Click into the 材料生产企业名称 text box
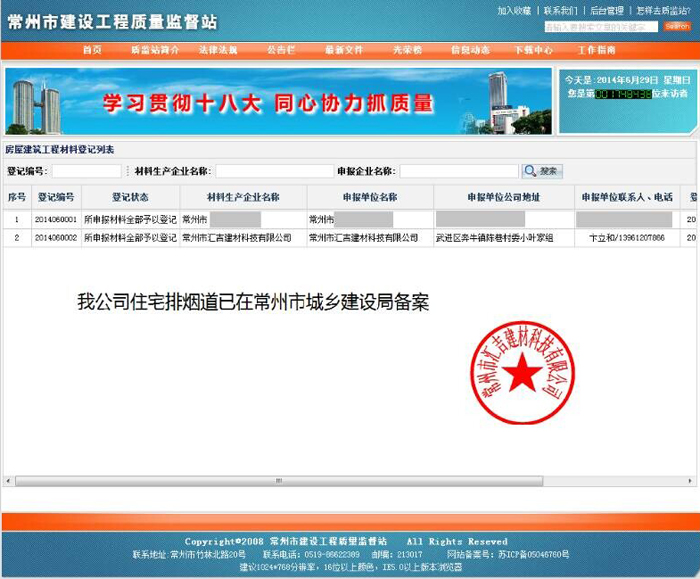This screenshot has width=700, height=579. 273,171
